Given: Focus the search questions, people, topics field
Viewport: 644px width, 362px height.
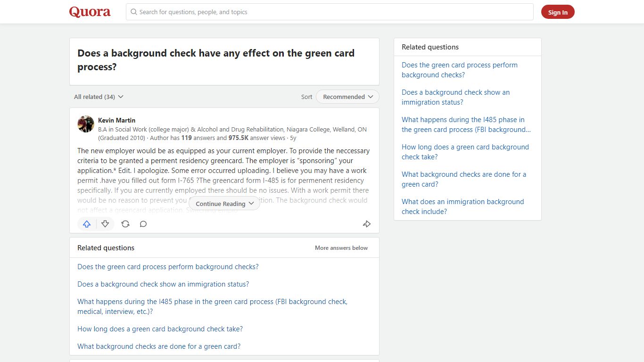Looking at the screenshot, I should 330,12.
